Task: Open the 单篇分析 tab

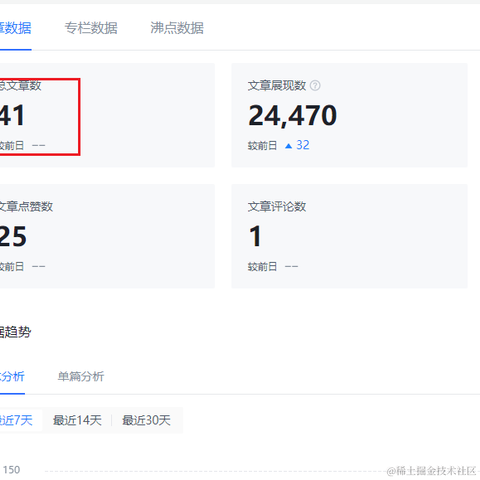Action: tap(81, 376)
